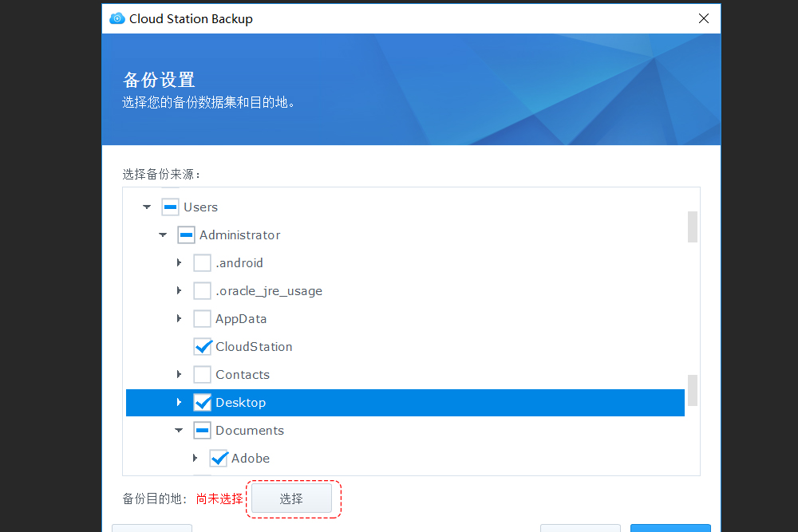
Task: Check the Contacts folder checkbox
Action: (x=202, y=374)
